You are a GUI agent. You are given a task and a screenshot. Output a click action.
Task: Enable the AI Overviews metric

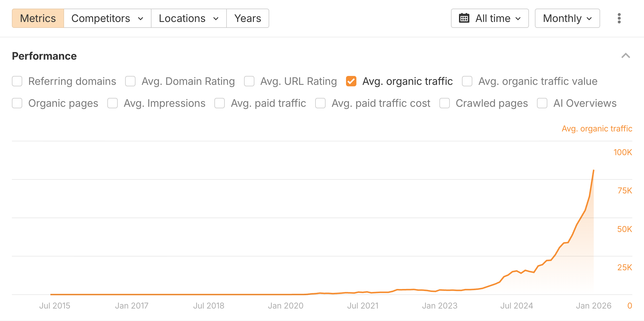[x=542, y=103]
